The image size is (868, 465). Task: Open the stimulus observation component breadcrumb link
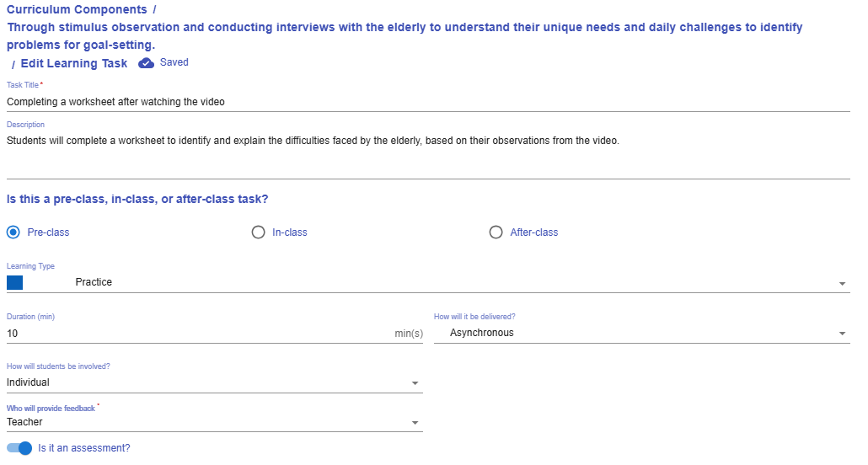(404, 28)
